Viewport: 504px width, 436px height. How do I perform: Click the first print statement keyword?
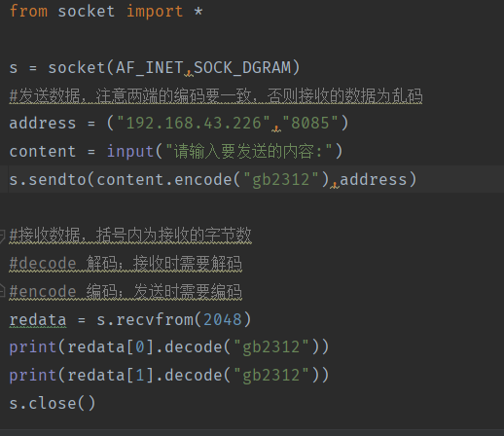click(x=33, y=347)
